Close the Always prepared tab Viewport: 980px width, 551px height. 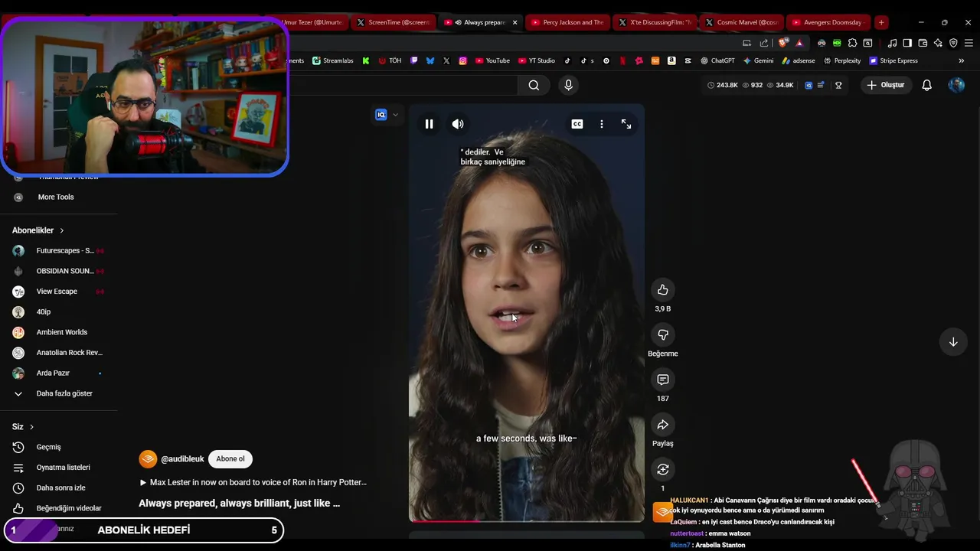(x=514, y=22)
